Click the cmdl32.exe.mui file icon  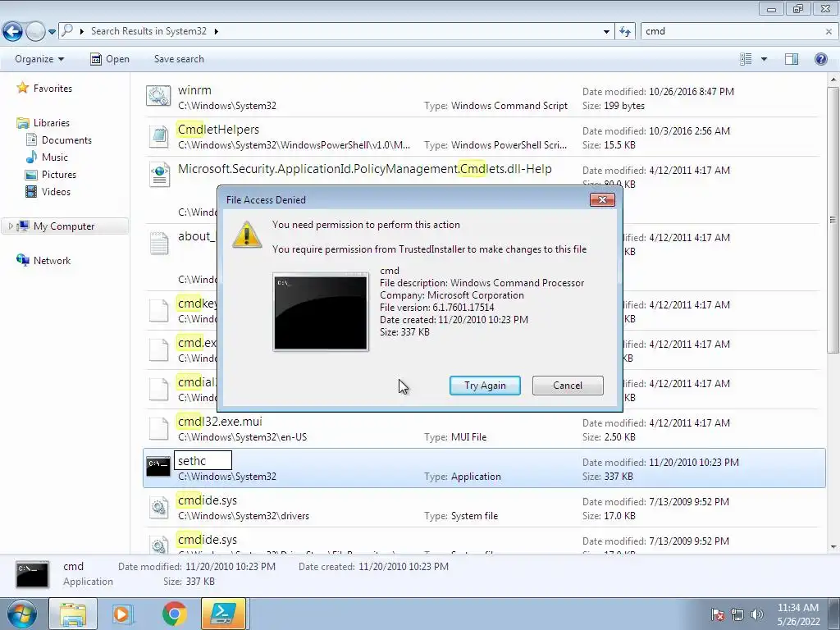point(158,428)
